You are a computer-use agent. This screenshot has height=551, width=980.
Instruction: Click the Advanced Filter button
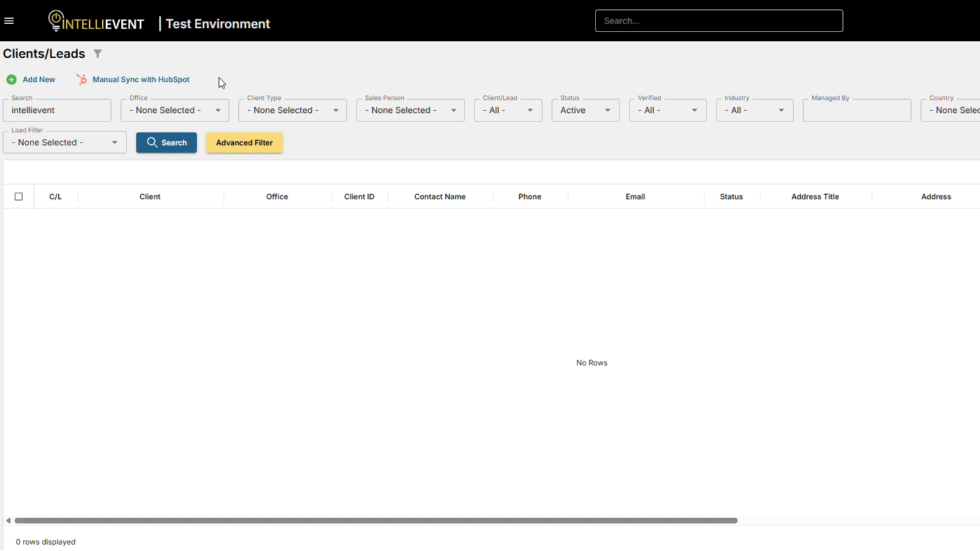(244, 143)
